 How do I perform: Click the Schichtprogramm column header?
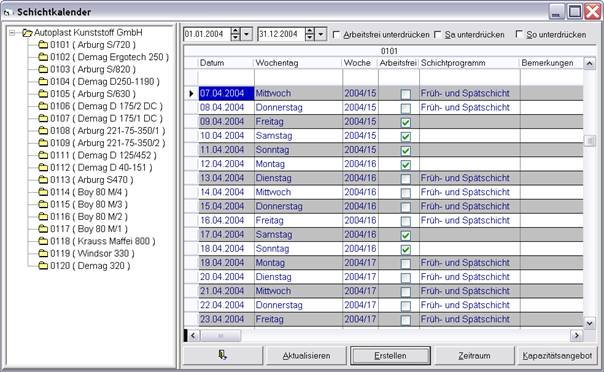(x=470, y=63)
